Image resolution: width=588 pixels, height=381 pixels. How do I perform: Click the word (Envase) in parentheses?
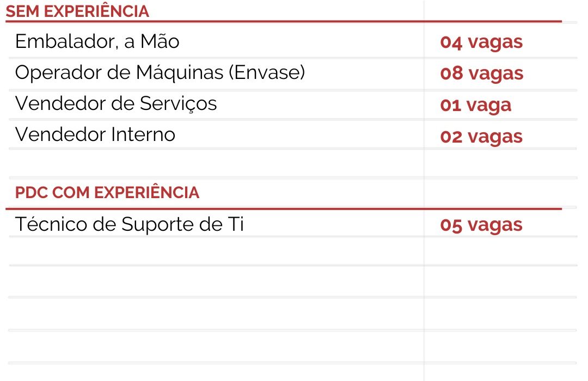[267, 72]
